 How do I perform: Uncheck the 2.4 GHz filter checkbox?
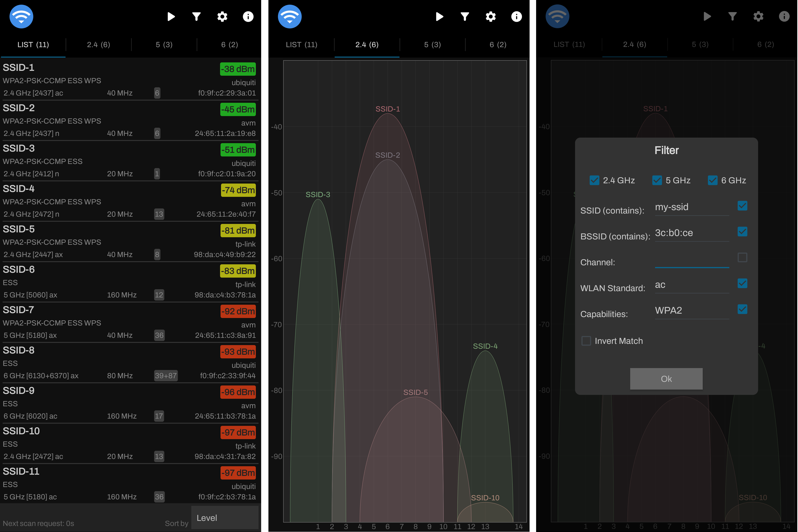tap(594, 180)
